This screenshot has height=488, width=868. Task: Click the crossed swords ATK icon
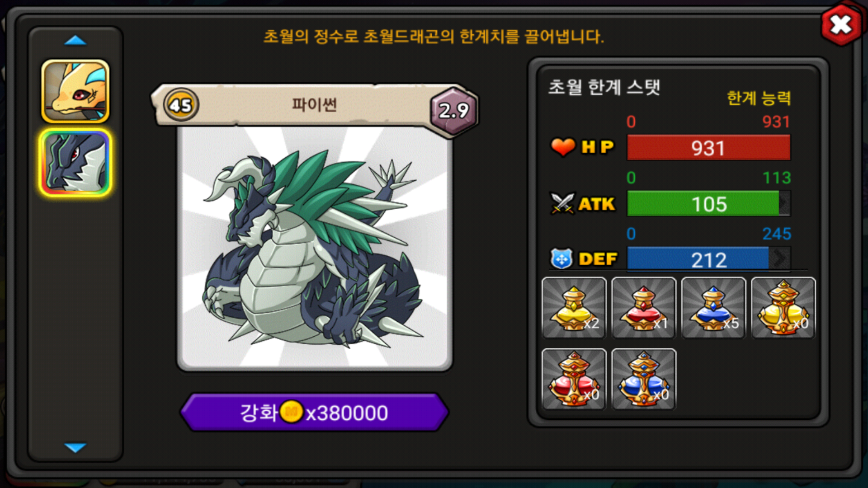tap(562, 203)
